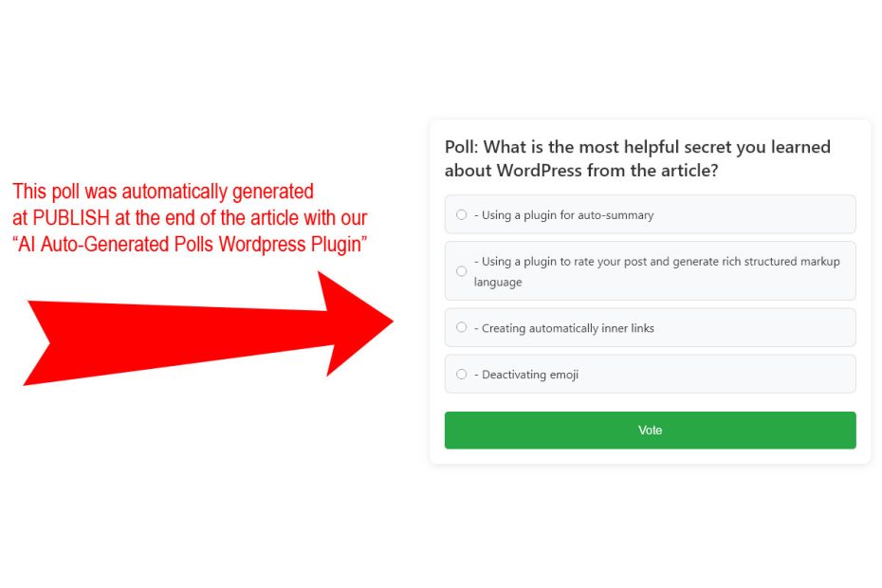The width and height of the screenshot is (882, 588).
Task: Pick the Creating automatically inner links radio
Action: (461, 327)
